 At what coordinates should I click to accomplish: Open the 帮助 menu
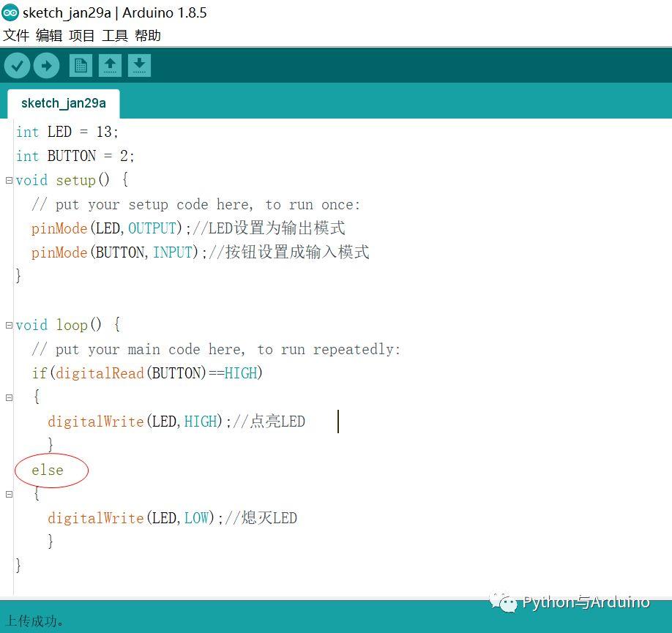(148, 35)
